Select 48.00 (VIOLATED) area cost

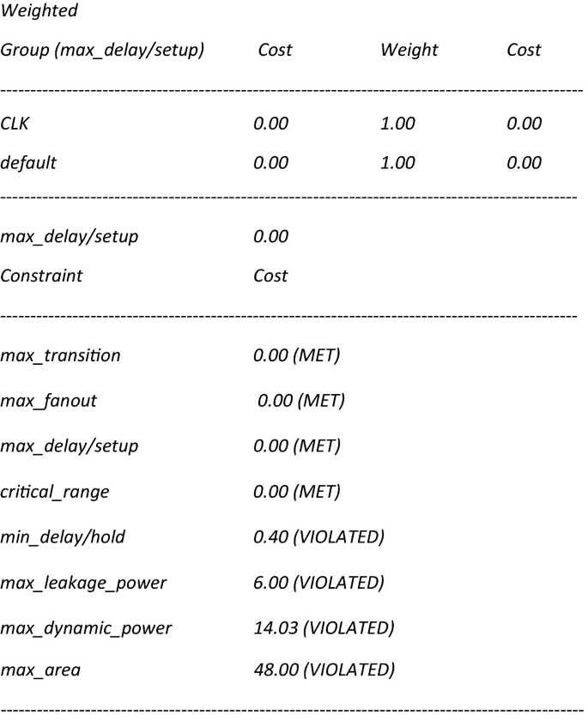coord(324,669)
